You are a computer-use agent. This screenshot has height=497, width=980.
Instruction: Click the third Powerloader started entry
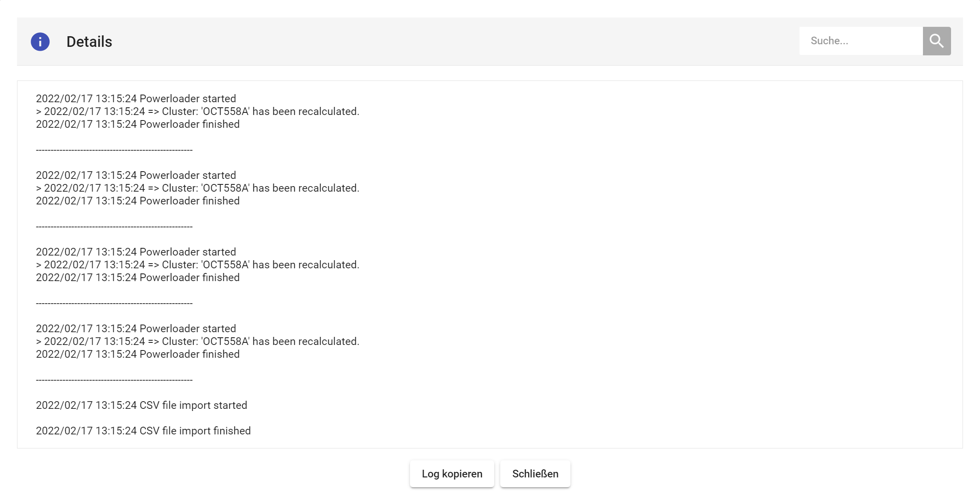(x=136, y=252)
